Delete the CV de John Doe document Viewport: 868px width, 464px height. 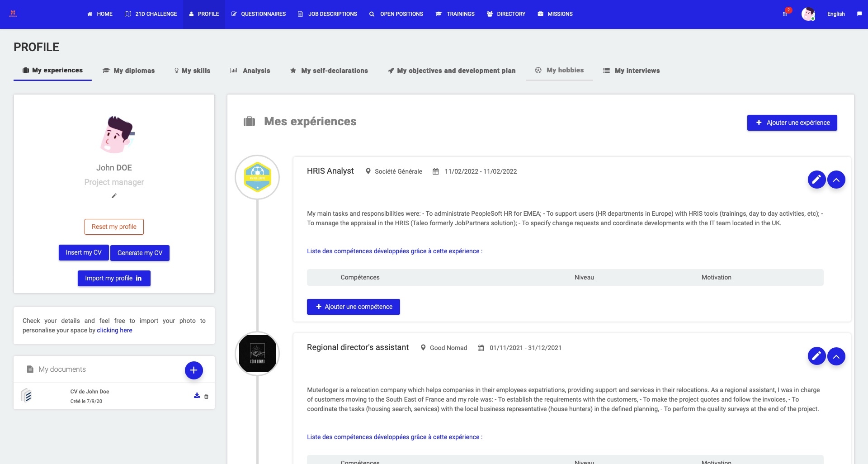tap(207, 396)
